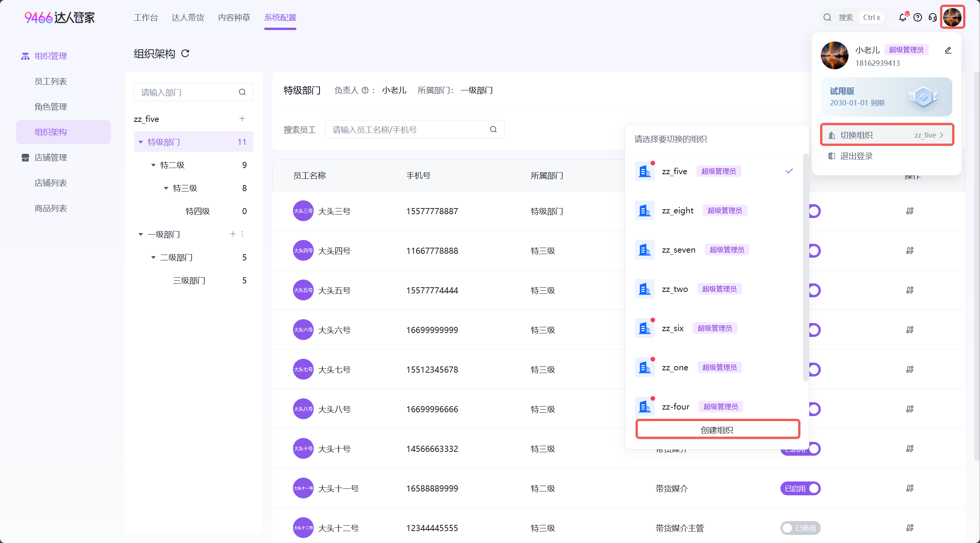980x543 pixels.
Task: Go to 员工列表 in sidebar
Action: click(51, 82)
